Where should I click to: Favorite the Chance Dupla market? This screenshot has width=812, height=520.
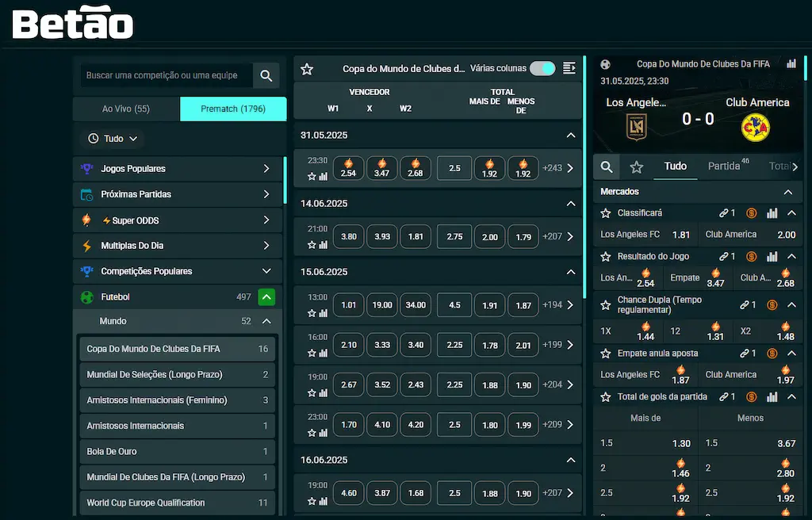click(605, 305)
